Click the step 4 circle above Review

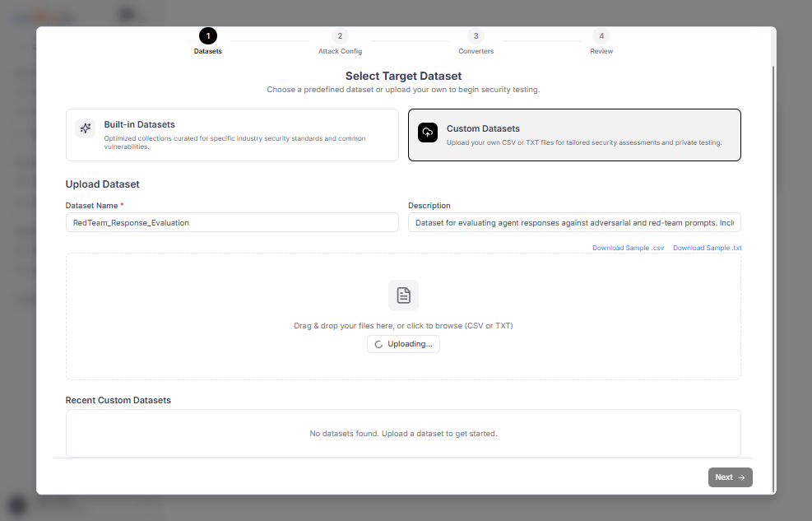click(x=601, y=36)
